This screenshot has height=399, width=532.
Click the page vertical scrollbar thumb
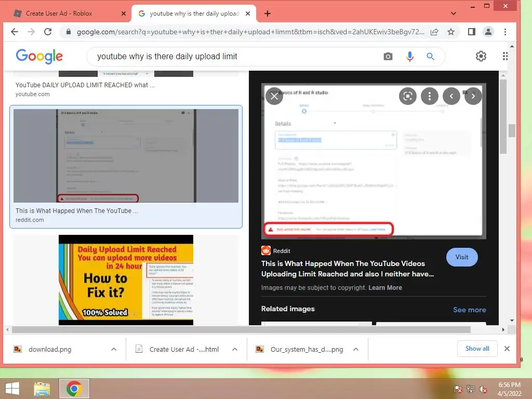coord(512,130)
